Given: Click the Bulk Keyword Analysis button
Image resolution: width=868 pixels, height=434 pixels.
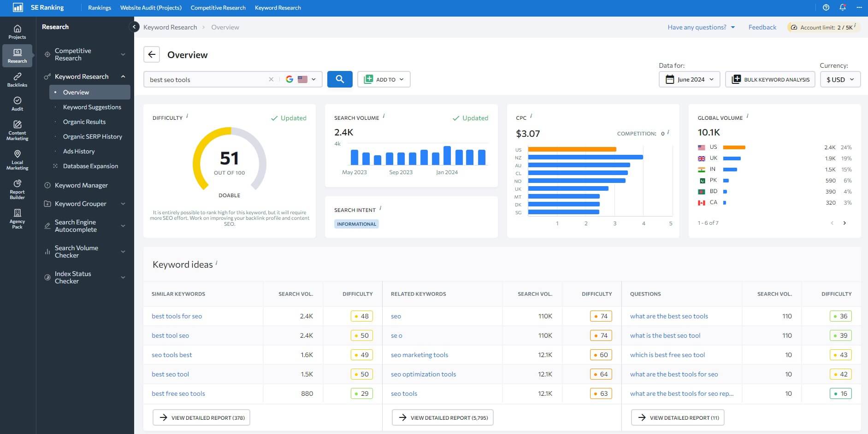Looking at the screenshot, I should pos(770,79).
